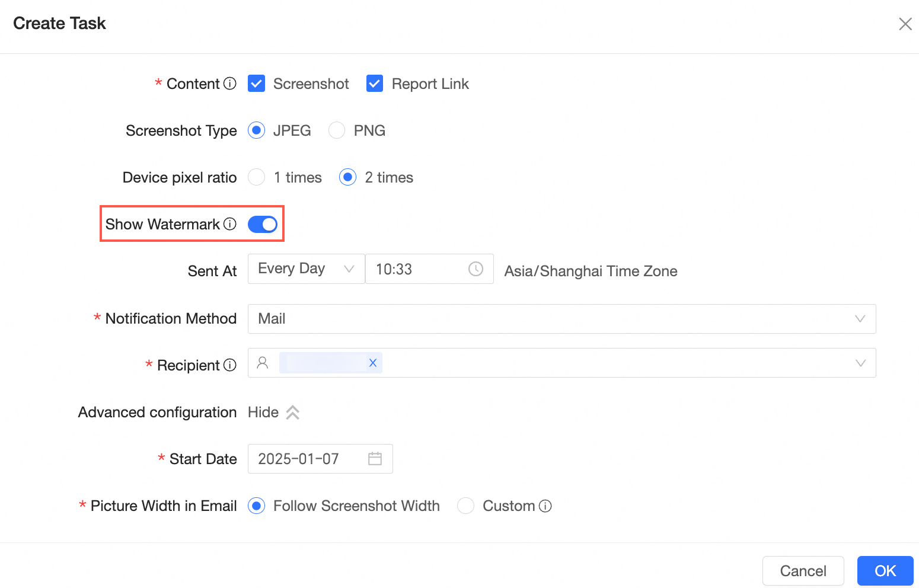919x588 pixels.
Task: Hide the advanced configuration section
Action: [274, 413]
